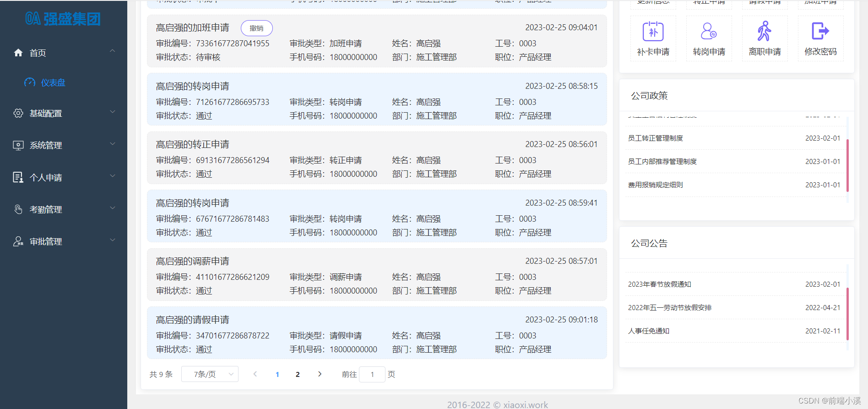The width and height of the screenshot is (868, 409).
Task: Click 撤销 on the 加班申请 card
Action: [x=256, y=28]
